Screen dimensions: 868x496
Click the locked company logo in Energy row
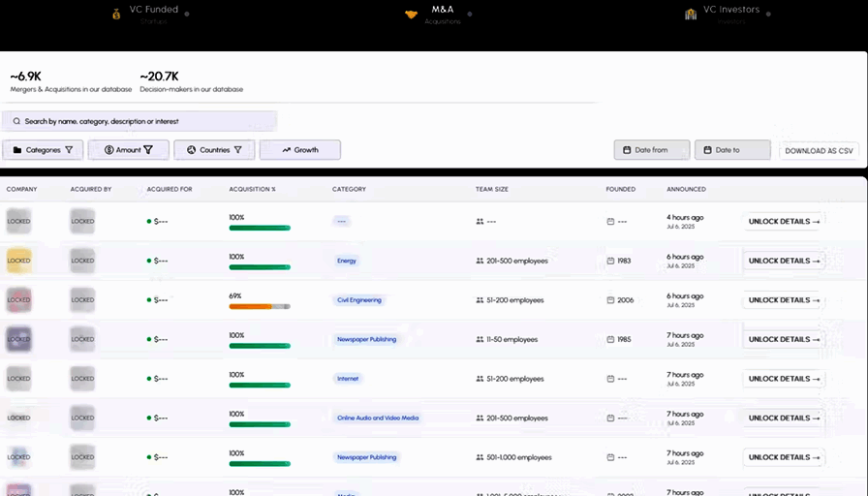tap(19, 261)
